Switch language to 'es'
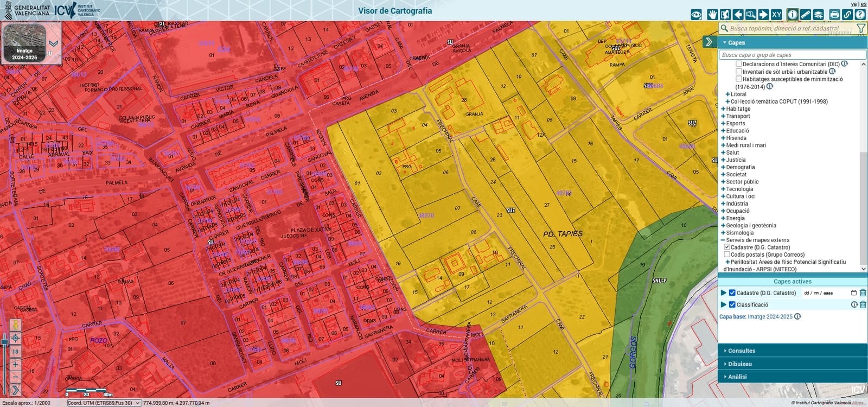 click(863, 4)
